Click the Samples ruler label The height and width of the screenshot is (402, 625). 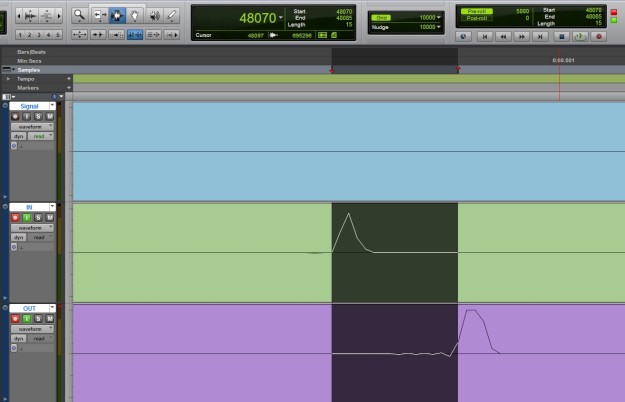pyautogui.click(x=28, y=70)
